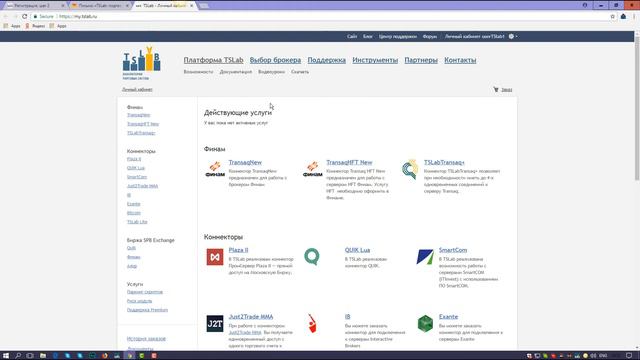The image size is (640, 360).
Task: Open the Скачать submenu item
Action: (300, 72)
